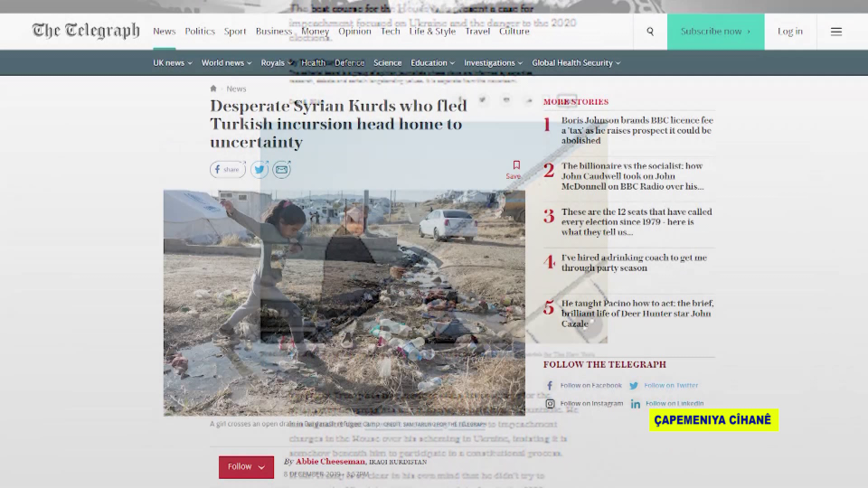Screen dimensions: 868x488
Task: Open the 12 seats election story
Action: point(637,222)
